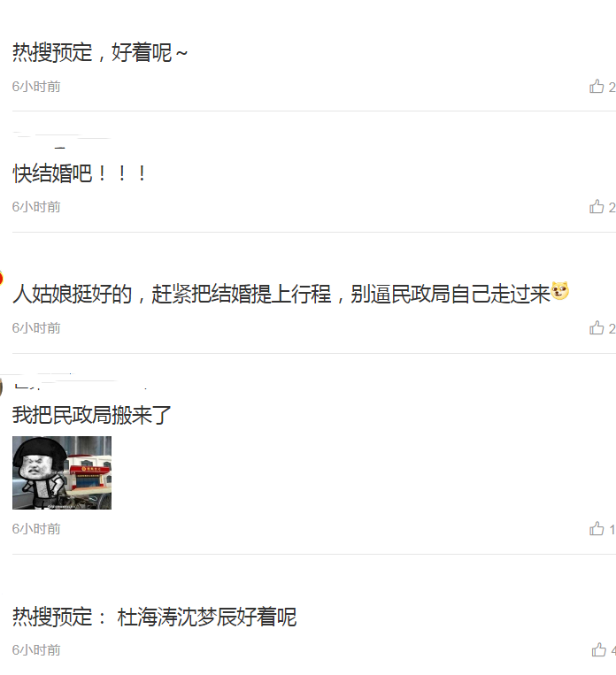Click the timestamp under 热搜预定，好着呢~
The height and width of the screenshot is (675, 616).
click(x=36, y=87)
